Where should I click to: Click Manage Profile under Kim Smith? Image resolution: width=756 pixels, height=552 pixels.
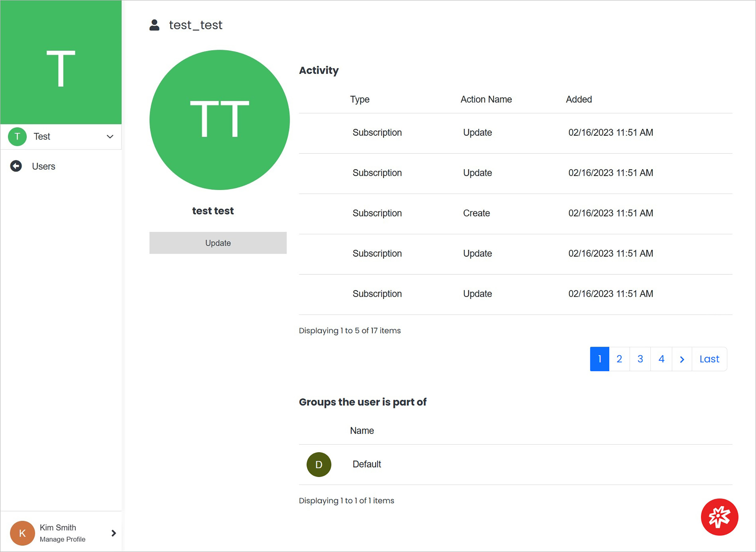[63, 539]
